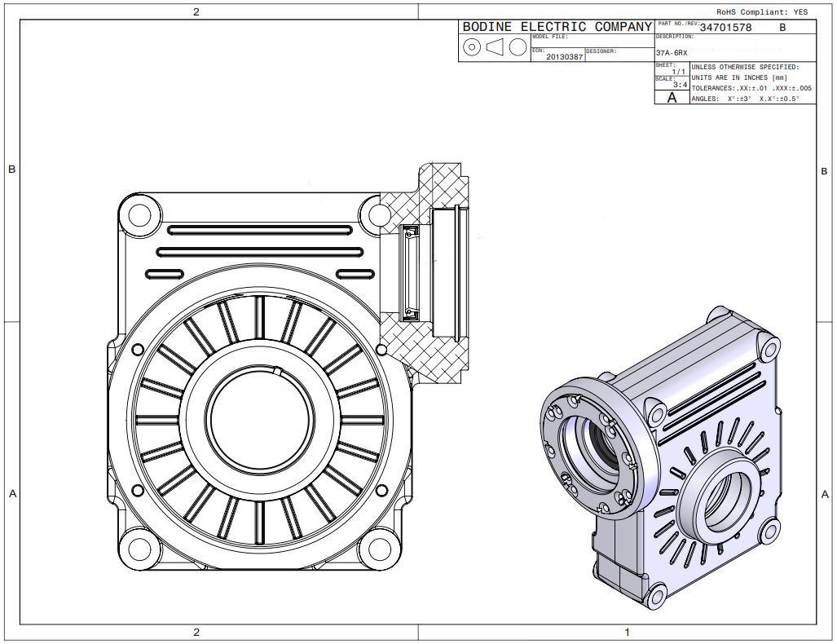The image size is (837, 644).
Task: Select the rightmost projection view circle icon
Action: point(518,47)
